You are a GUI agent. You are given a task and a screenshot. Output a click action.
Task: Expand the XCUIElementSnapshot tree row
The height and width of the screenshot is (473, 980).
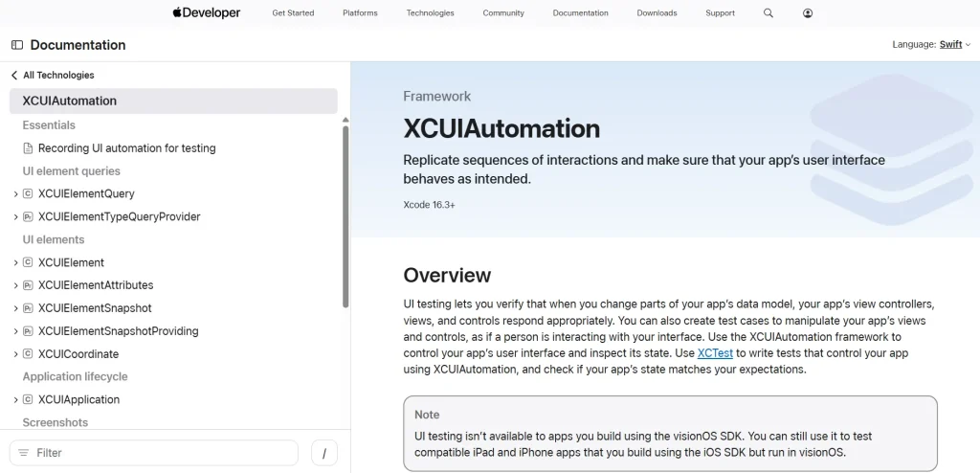tap(15, 307)
